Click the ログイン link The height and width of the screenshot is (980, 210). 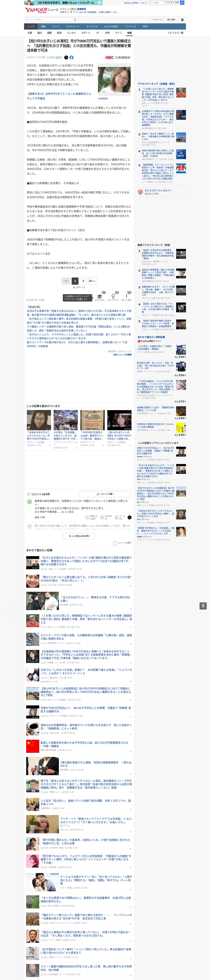64,12
